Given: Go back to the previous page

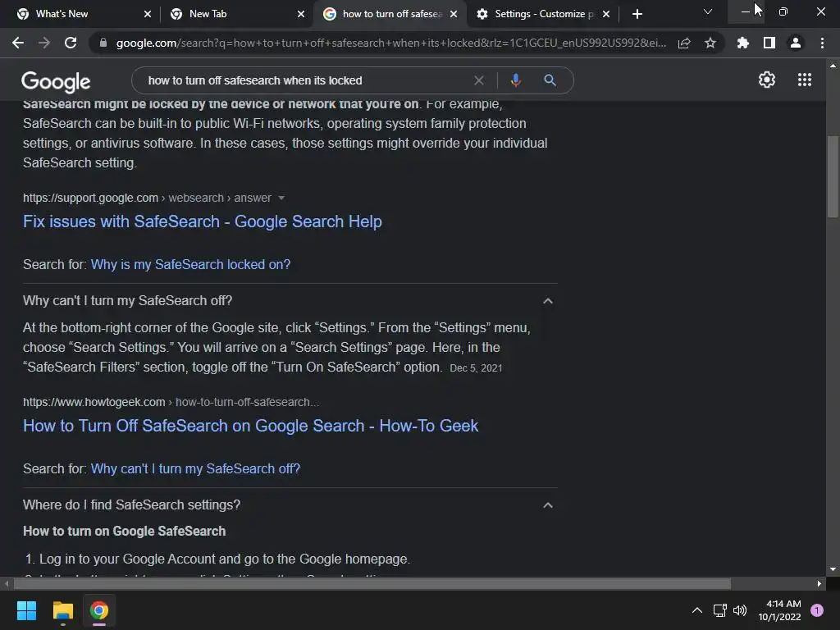Looking at the screenshot, I should 18,43.
